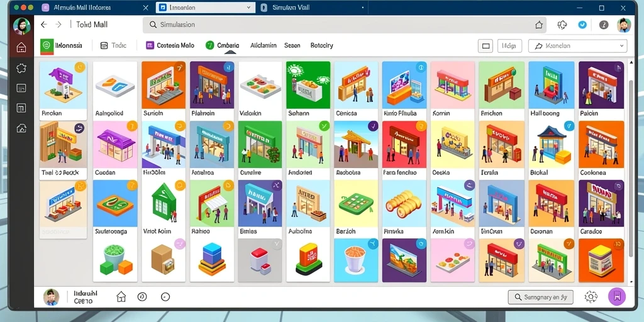The height and width of the screenshot is (322, 644).
Task: Expand the Cmbaria tab caret
Action: [x=230, y=52]
